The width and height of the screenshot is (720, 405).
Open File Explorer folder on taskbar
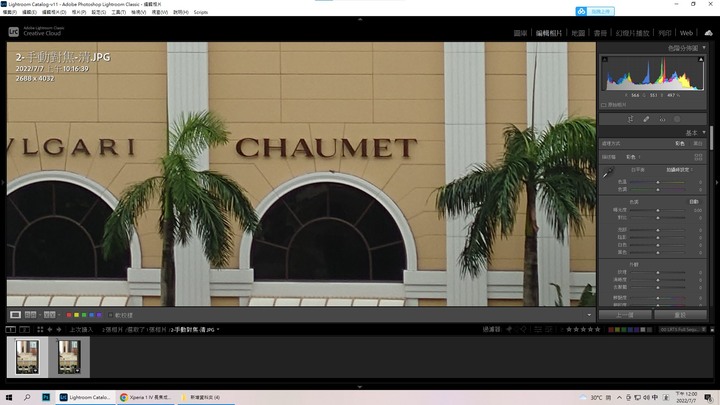coord(205,397)
